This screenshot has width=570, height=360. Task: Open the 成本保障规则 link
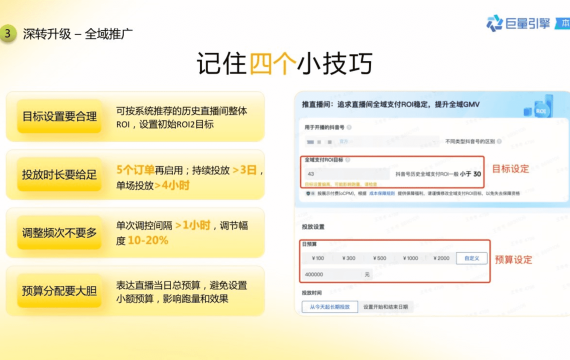pyautogui.click(x=382, y=193)
